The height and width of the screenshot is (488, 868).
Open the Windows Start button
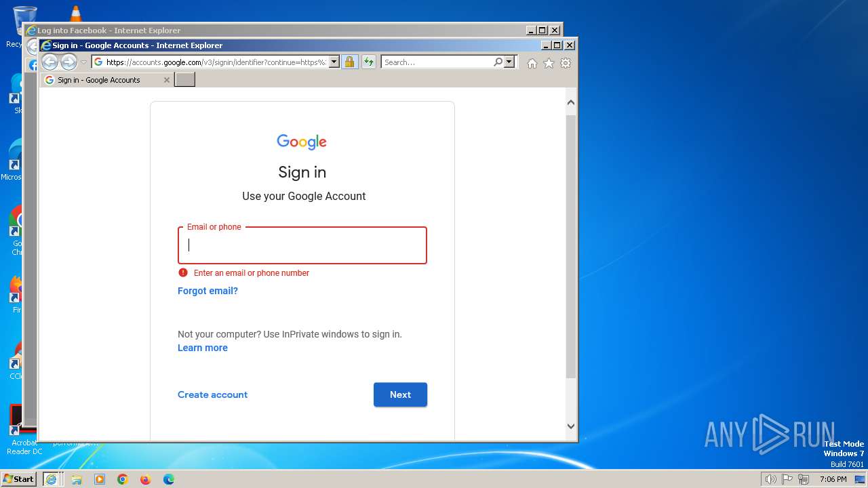coord(18,479)
